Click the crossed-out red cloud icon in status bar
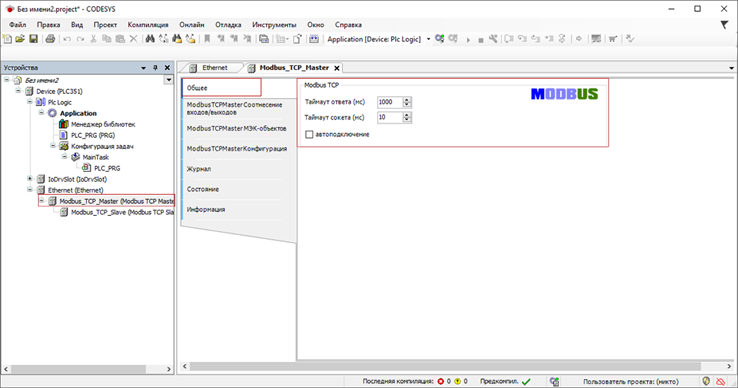The height and width of the screenshot is (388, 738). pyautogui.click(x=720, y=381)
